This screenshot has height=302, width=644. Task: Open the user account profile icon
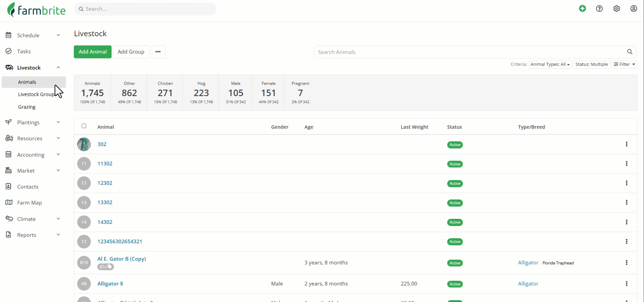coord(634,9)
